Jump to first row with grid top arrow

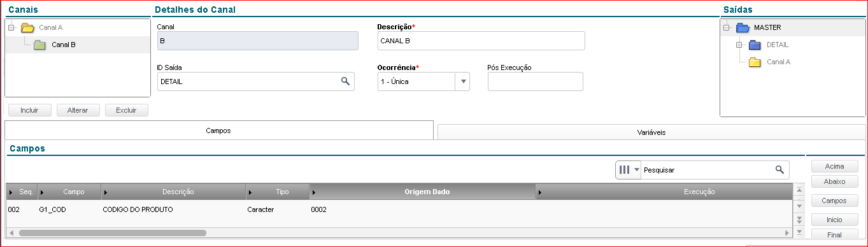799,190
